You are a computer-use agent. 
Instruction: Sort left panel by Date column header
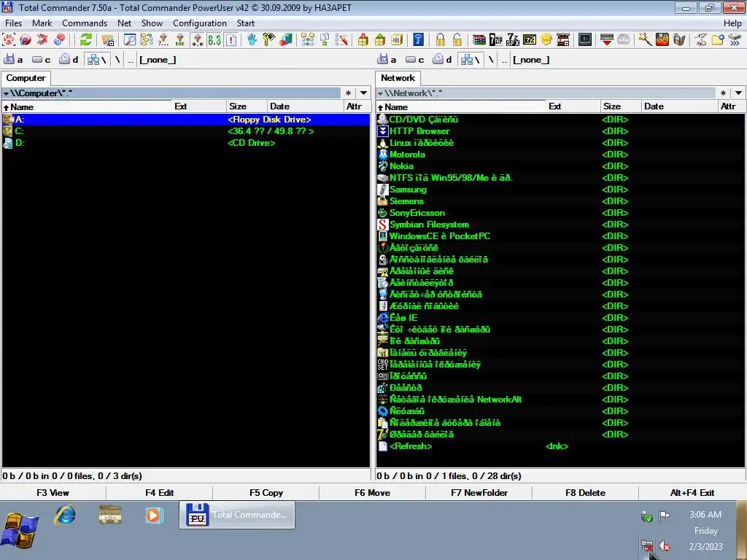(x=305, y=106)
